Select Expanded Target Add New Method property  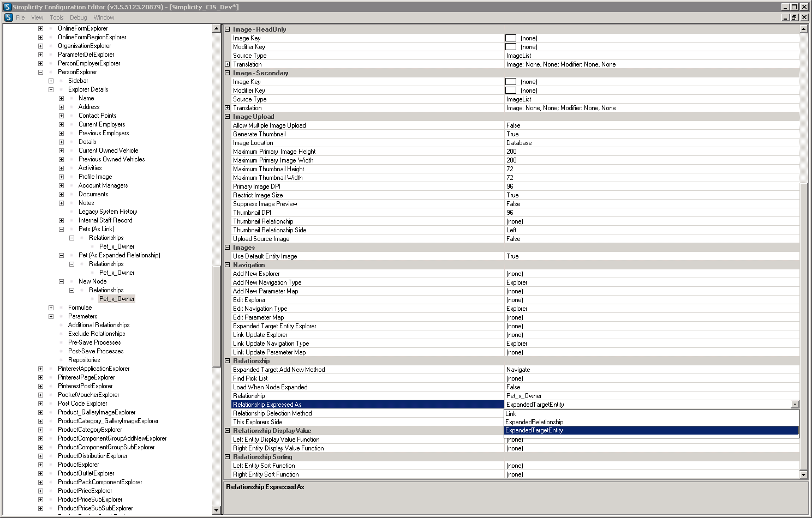(x=368, y=370)
